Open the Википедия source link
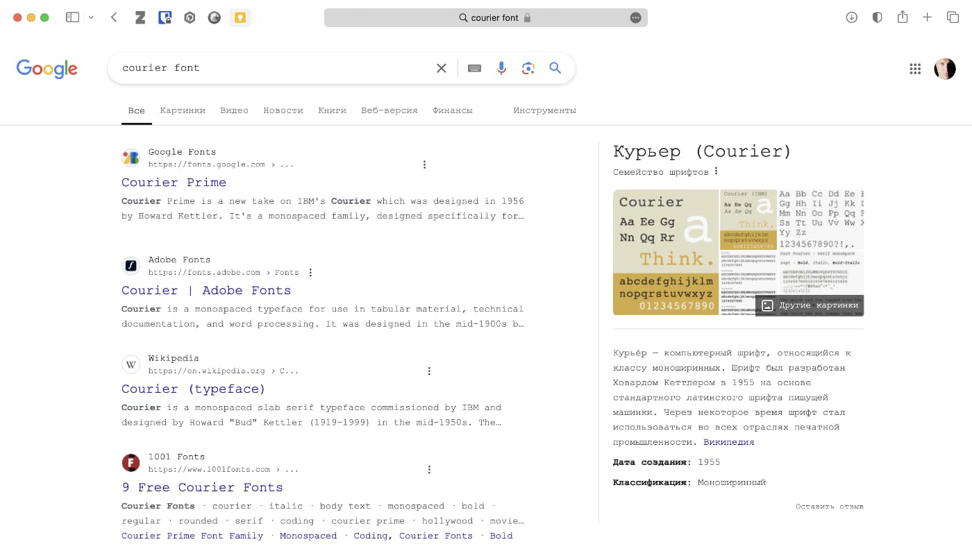The width and height of the screenshot is (972, 560). point(728,442)
